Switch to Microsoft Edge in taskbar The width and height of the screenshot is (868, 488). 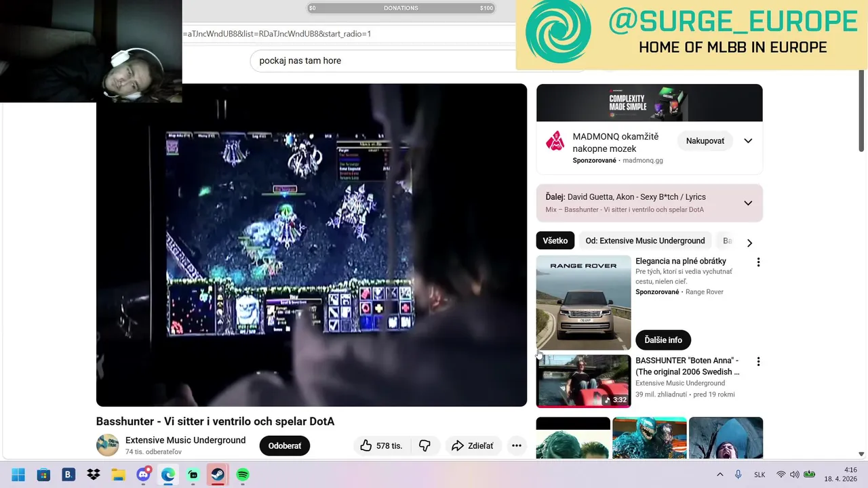pos(167,474)
